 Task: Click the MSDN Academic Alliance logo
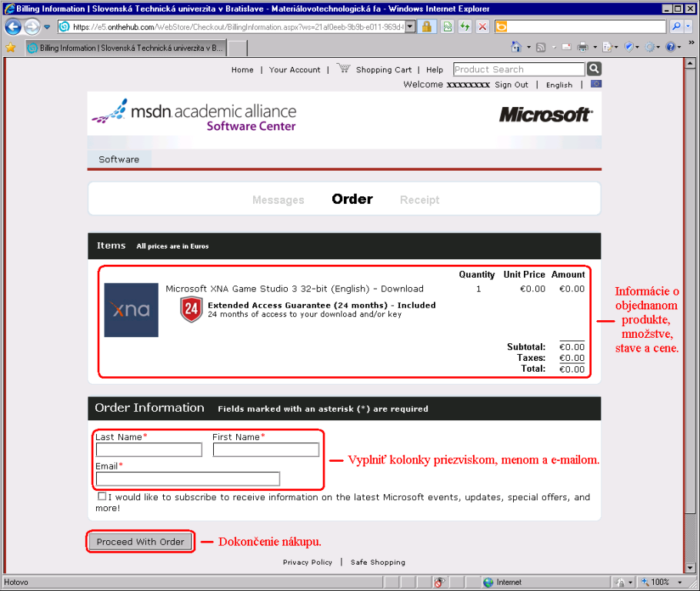pyautogui.click(x=194, y=115)
